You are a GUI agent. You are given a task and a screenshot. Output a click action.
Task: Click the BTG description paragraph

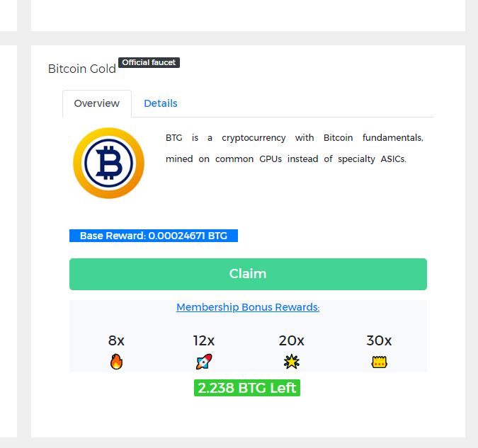coord(295,149)
